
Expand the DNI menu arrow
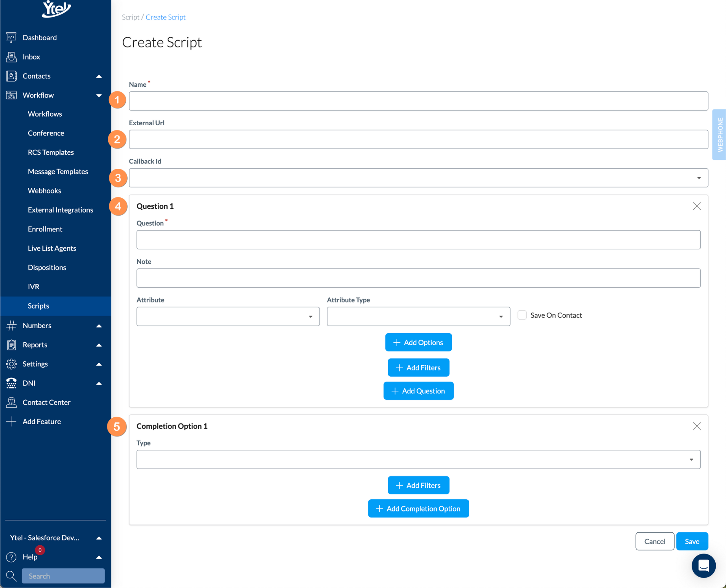click(99, 383)
